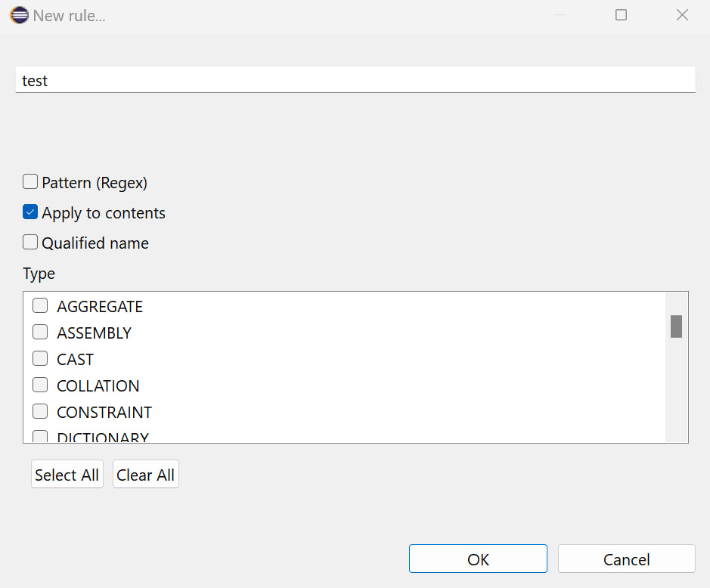Click the Eclipse application icon in title bar

pyautogui.click(x=20, y=15)
